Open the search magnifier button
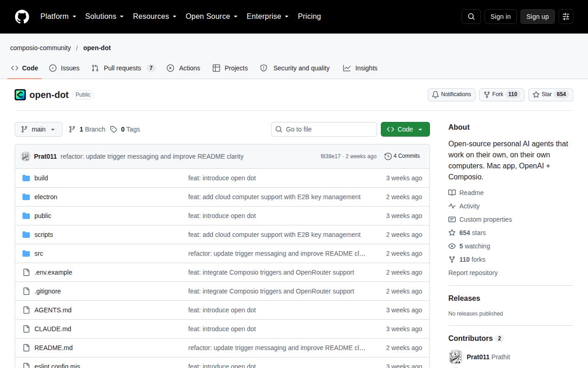Viewport: 588px width, 368px height. [x=471, y=17]
